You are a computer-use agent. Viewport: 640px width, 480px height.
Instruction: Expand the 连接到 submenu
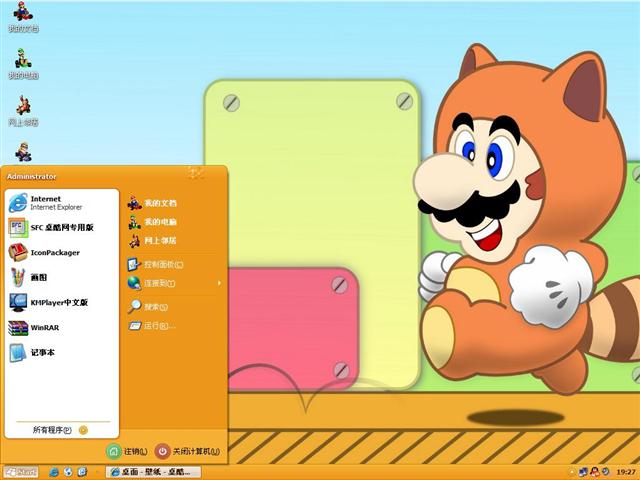click(x=173, y=283)
